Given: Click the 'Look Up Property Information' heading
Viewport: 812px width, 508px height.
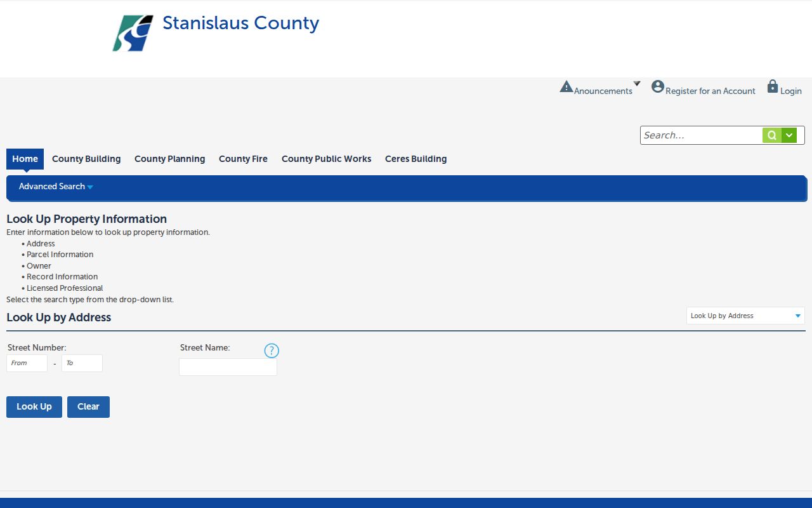Looking at the screenshot, I should click(x=87, y=219).
